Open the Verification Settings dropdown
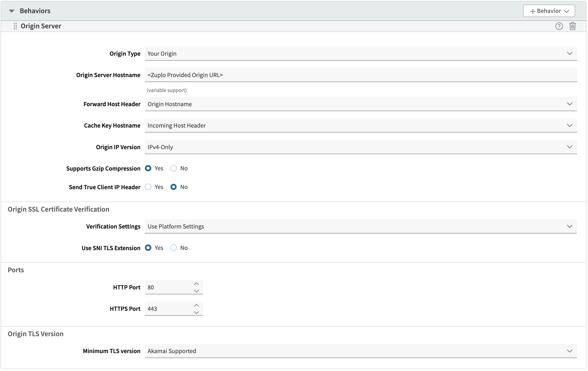The height and width of the screenshot is (371, 588). pyautogui.click(x=361, y=226)
